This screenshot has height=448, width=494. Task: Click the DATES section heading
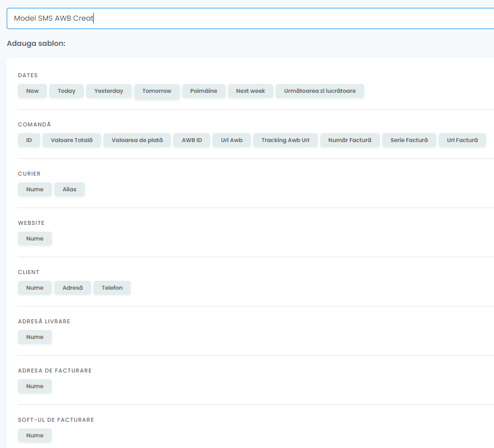point(28,76)
